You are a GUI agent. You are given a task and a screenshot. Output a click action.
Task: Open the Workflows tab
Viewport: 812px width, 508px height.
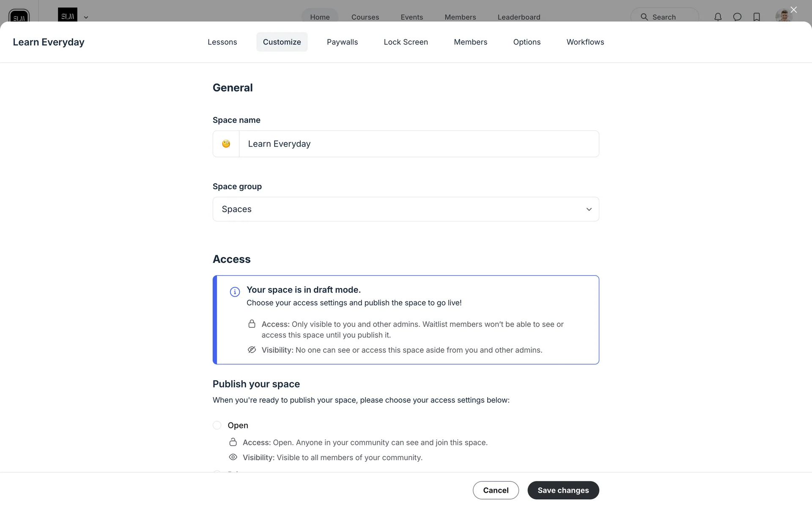(x=585, y=42)
